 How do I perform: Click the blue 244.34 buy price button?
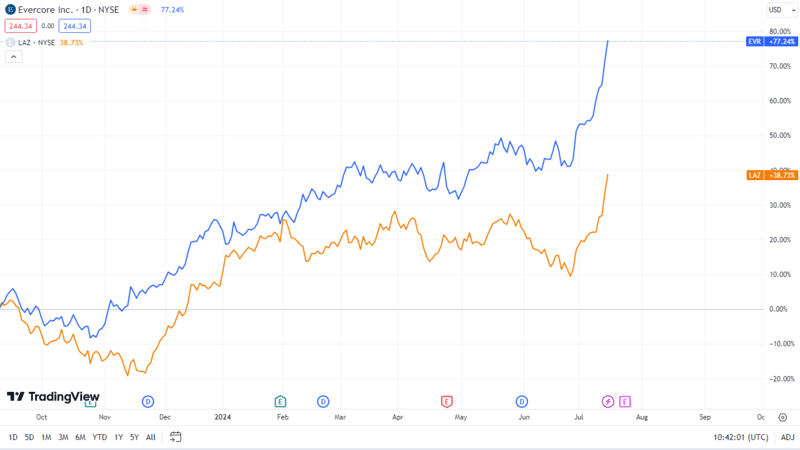(74, 26)
